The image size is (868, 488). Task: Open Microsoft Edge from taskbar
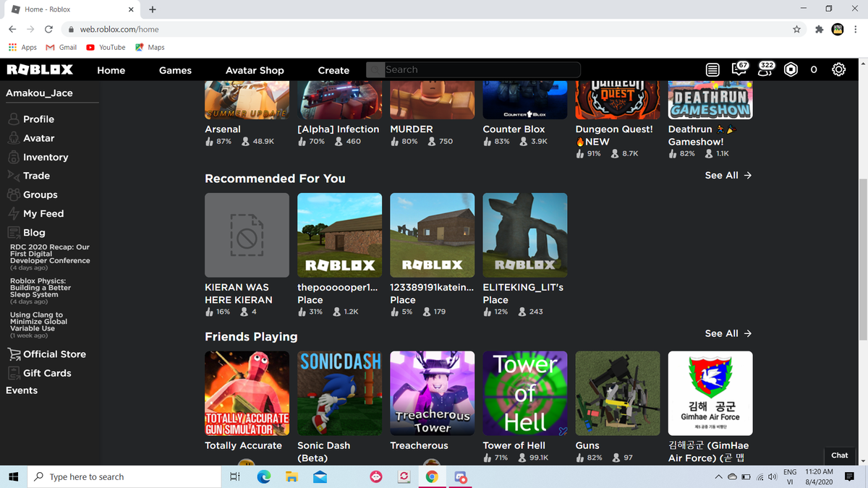tap(263, 476)
